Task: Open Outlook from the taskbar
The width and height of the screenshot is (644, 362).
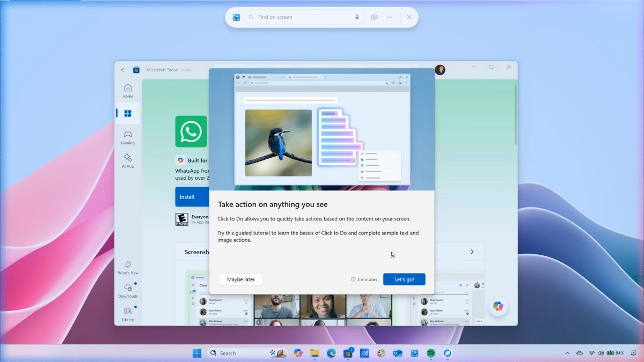Action: coord(398,353)
